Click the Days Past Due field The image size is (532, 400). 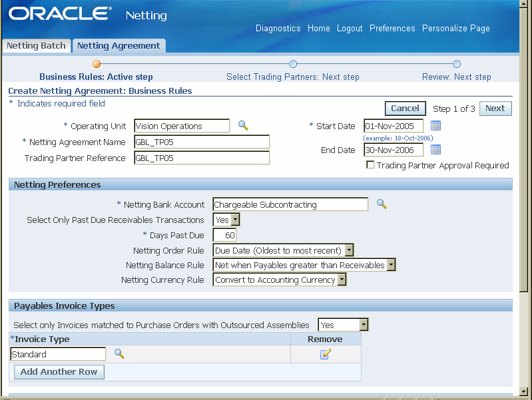tap(224, 235)
